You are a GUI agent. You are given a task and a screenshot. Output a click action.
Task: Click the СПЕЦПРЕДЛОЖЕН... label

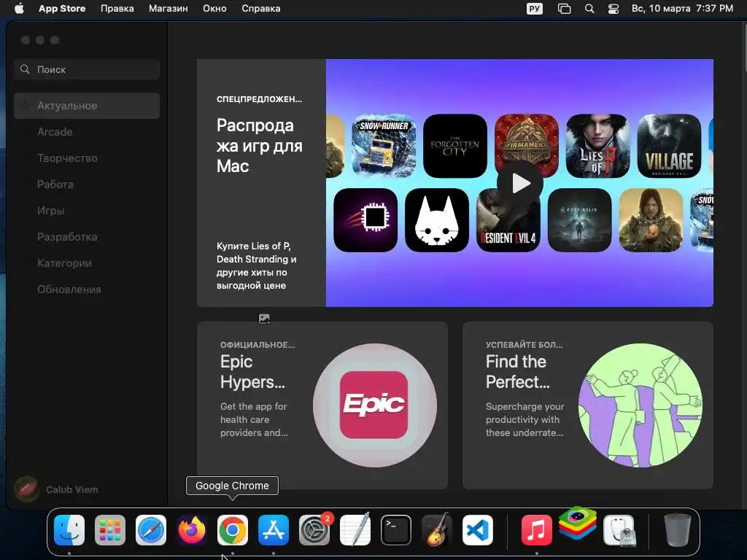259,99
